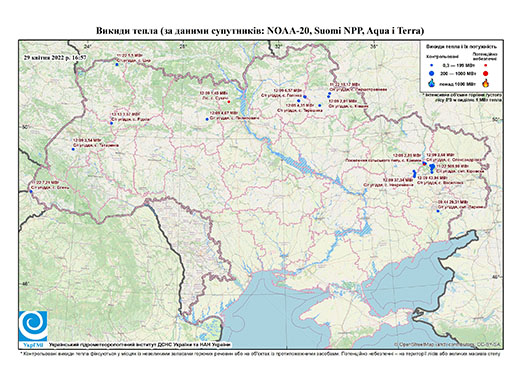Click the legend text '200 — 1000 МВт'
This screenshot has width=520, height=368.
point(459,73)
